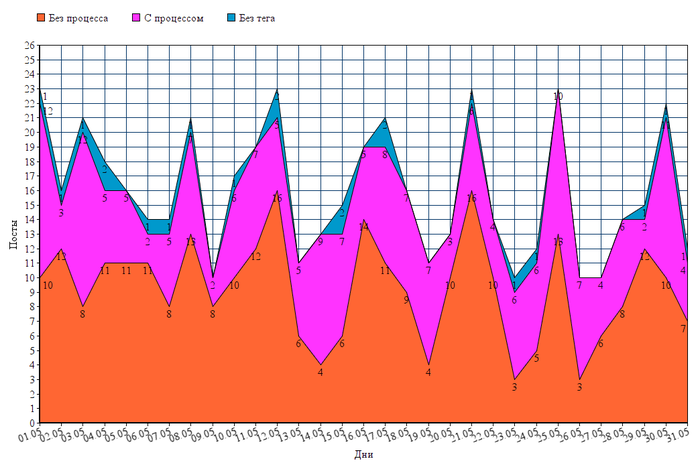Click the 16.05 date label on x-axis
The image size is (700, 465).
[354, 435]
